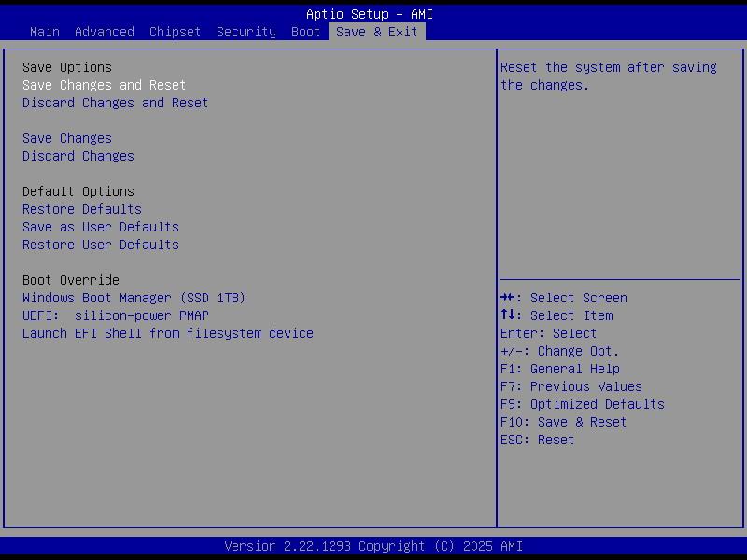Launch EFI Shell from filesystem device
The image size is (747, 560).
[x=168, y=333]
